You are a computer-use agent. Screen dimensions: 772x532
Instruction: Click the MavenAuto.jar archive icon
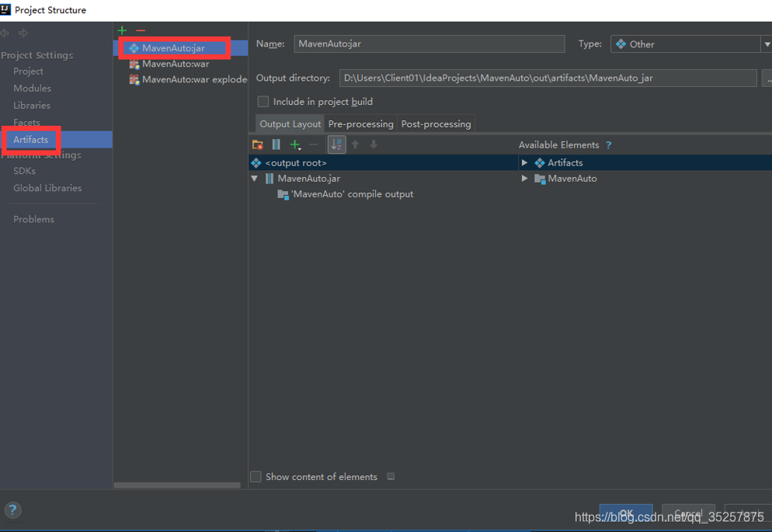pyautogui.click(x=270, y=179)
